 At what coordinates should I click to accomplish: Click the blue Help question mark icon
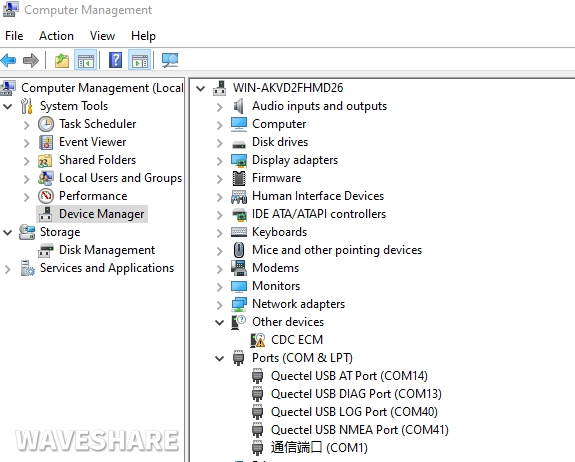pyautogui.click(x=115, y=60)
